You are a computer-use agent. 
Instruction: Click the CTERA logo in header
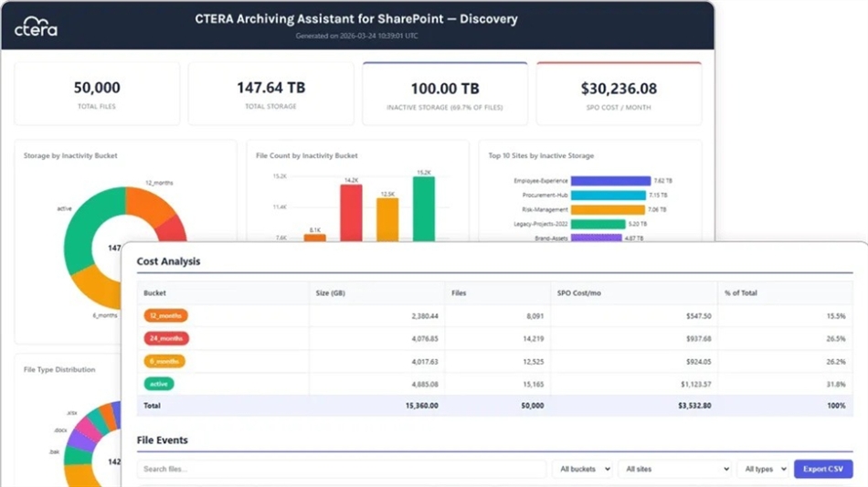[x=36, y=26]
